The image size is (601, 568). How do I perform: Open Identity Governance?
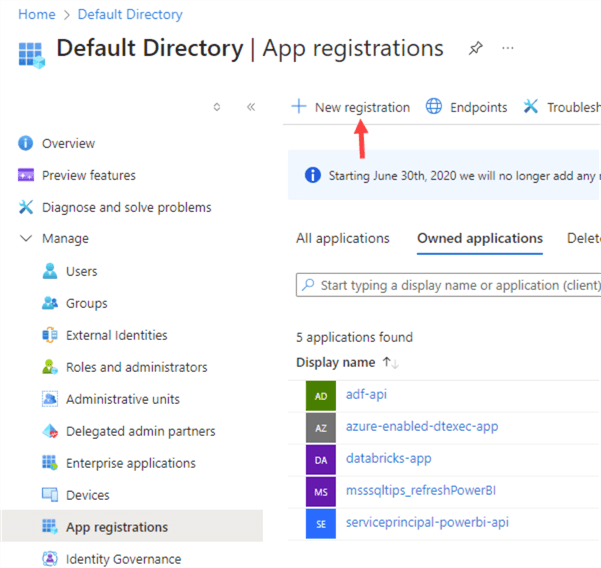point(123,559)
